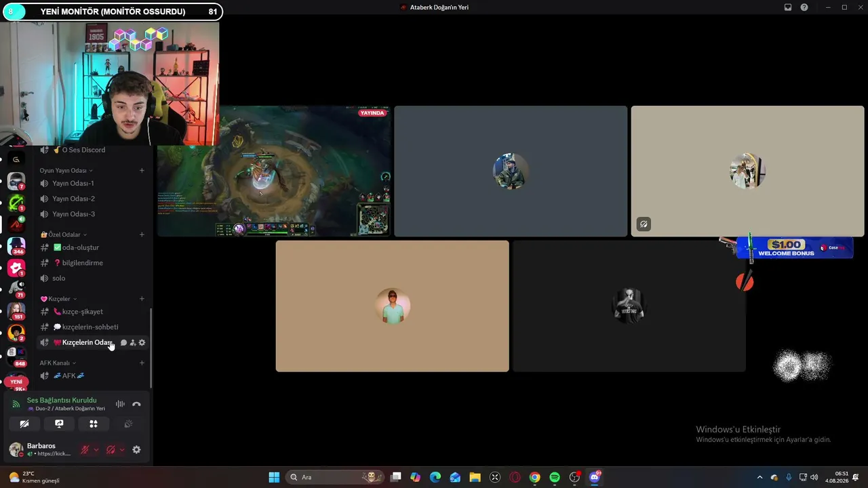Jump to new mentions via YENİ pill
Screen dimensions: 868x488
[16, 382]
